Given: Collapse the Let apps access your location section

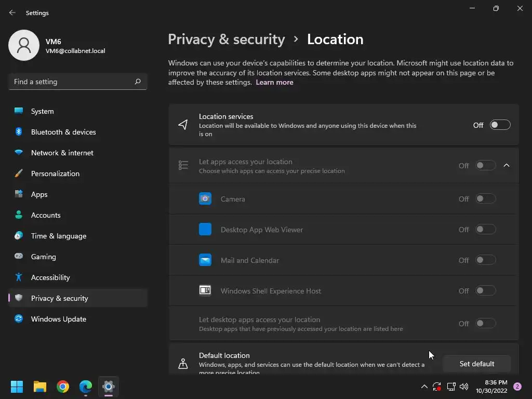Looking at the screenshot, I should [x=507, y=166].
